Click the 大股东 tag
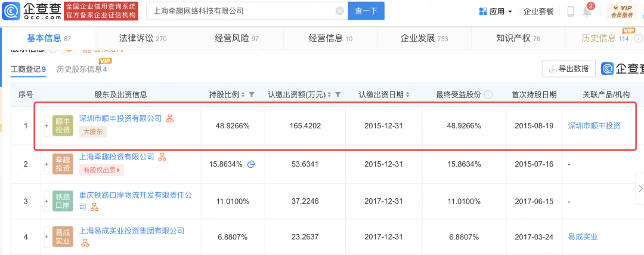Viewport: 644px width, 255px height. pyautogui.click(x=93, y=131)
